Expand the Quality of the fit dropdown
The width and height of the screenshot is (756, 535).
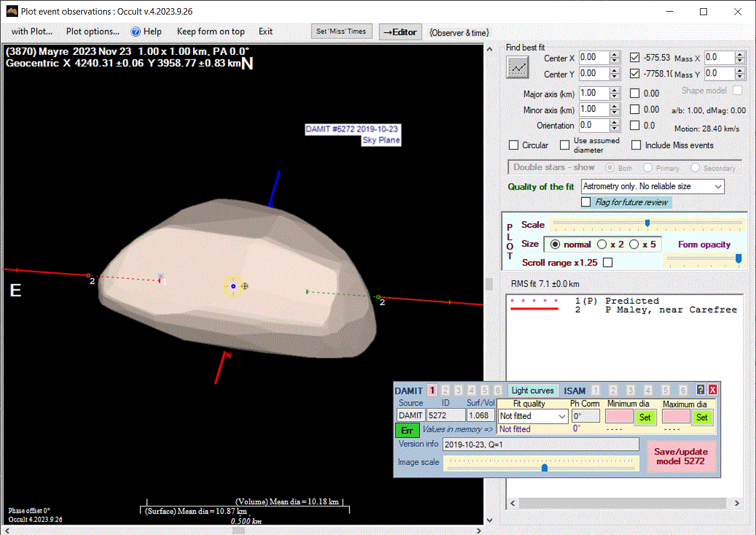click(717, 187)
